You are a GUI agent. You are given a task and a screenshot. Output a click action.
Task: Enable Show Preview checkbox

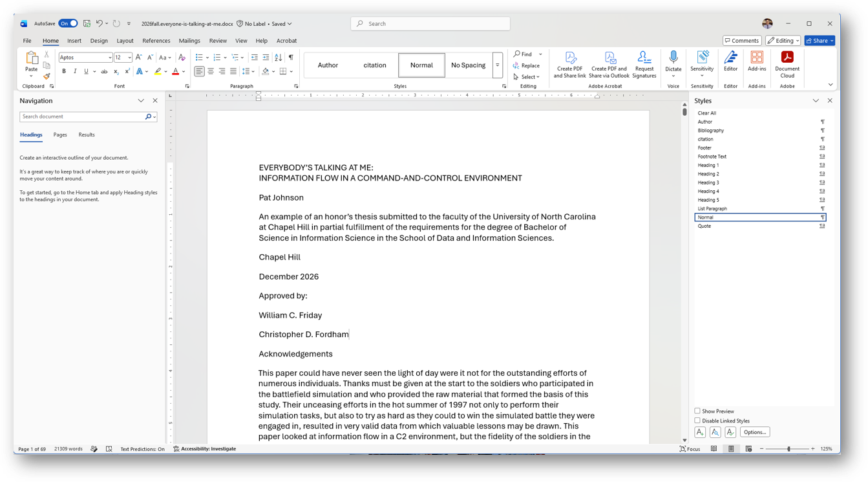point(697,411)
